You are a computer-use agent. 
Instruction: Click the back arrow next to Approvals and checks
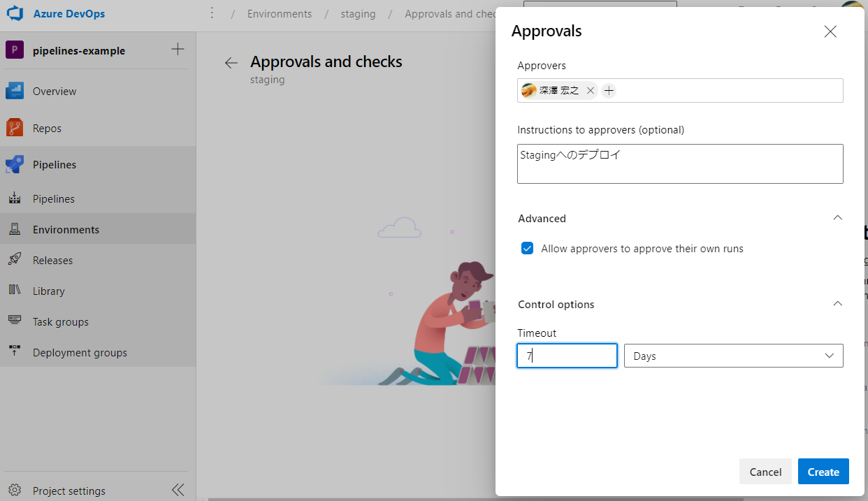(x=231, y=63)
